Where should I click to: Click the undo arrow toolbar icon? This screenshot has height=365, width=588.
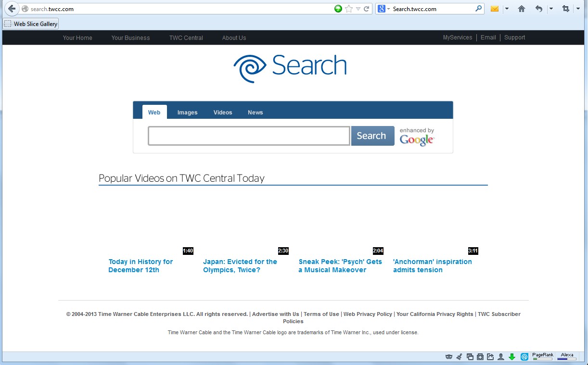pos(539,9)
